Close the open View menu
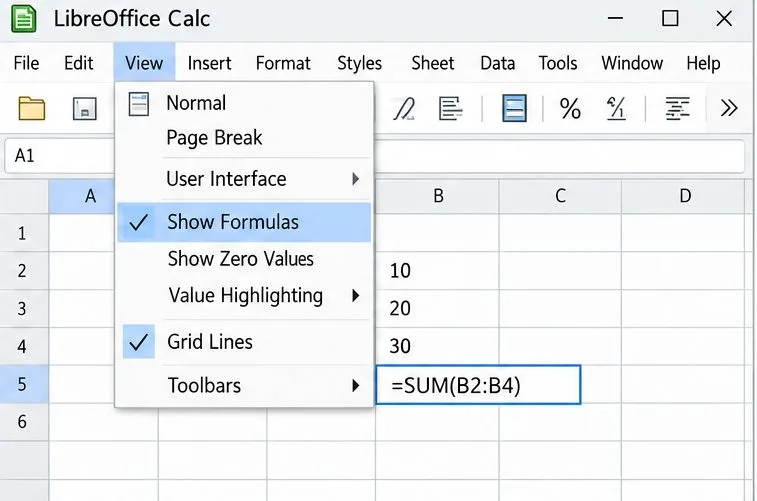The image size is (757, 501). click(x=144, y=63)
